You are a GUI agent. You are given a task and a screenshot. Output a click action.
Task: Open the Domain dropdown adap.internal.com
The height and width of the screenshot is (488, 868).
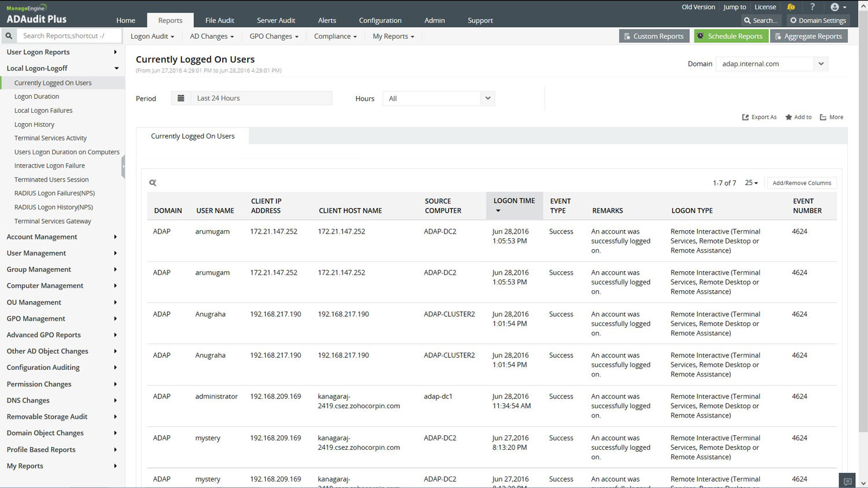click(x=771, y=64)
